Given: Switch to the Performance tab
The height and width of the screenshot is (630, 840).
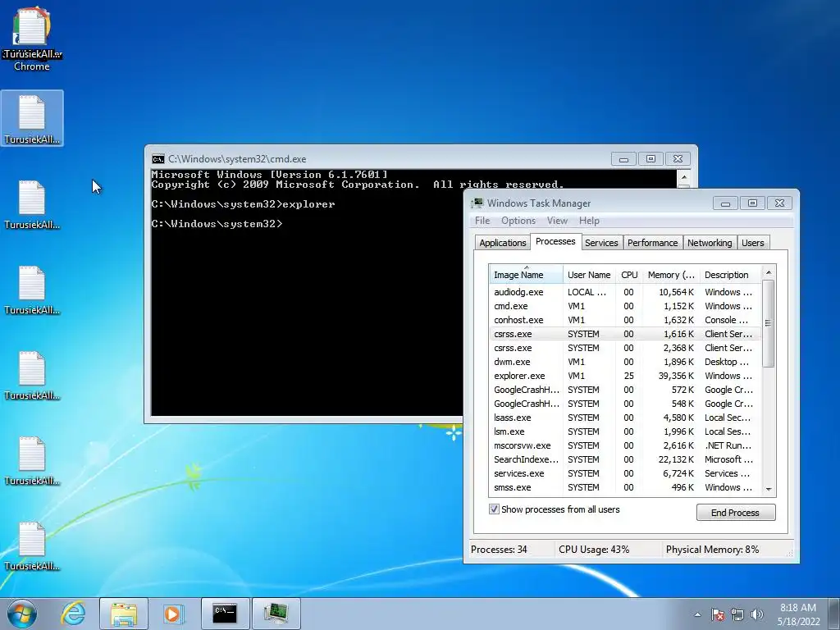Looking at the screenshot, I should pyautogui.click(x=652, y=243).
